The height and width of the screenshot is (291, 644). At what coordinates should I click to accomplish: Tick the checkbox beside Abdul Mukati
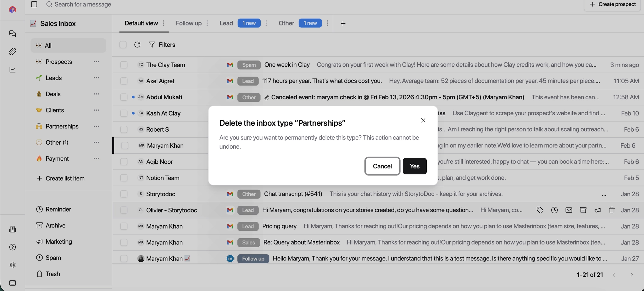click(124, 97)
